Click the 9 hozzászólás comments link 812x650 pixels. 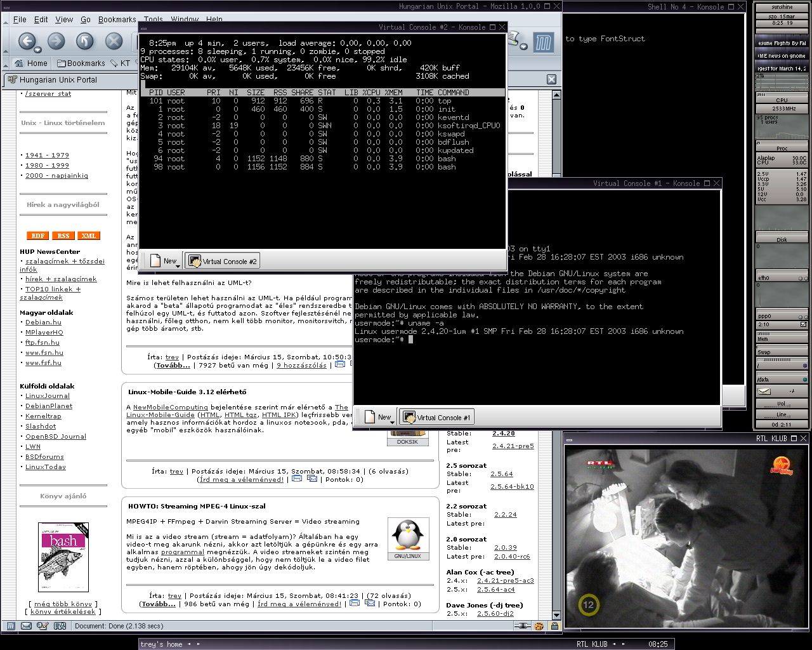pos(301,366)
